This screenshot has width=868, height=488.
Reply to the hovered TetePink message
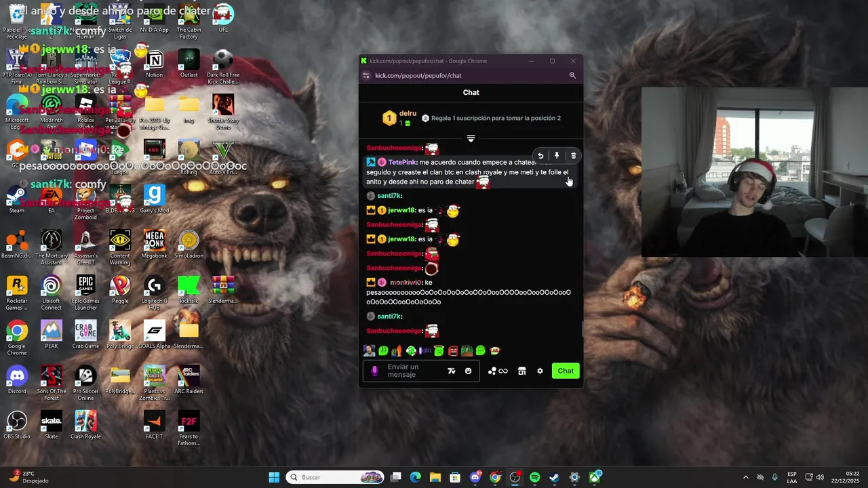point(540,156)
